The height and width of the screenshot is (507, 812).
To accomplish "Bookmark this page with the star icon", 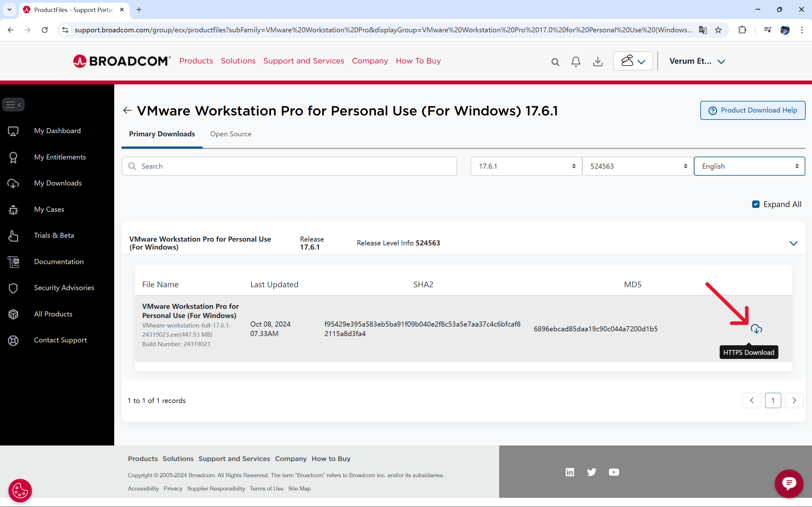I will coord(718,30).
